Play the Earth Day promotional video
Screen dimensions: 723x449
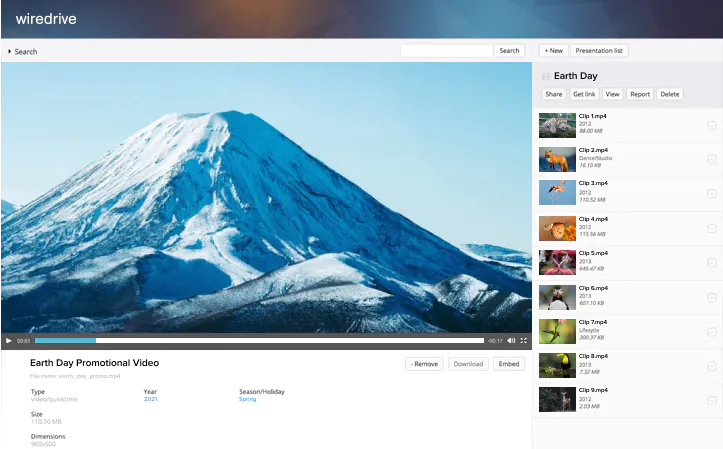coord(9,341)
